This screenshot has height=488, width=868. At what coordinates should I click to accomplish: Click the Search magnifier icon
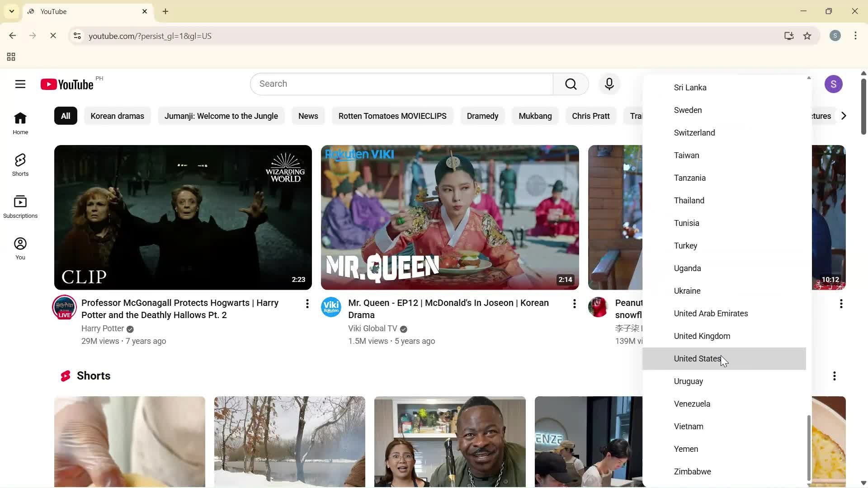coord(571,84)
